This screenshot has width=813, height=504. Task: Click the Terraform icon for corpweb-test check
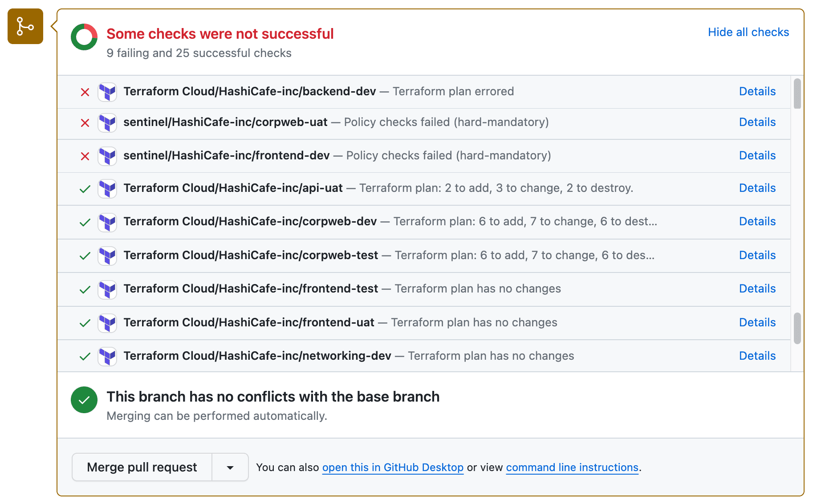point(107,256)
